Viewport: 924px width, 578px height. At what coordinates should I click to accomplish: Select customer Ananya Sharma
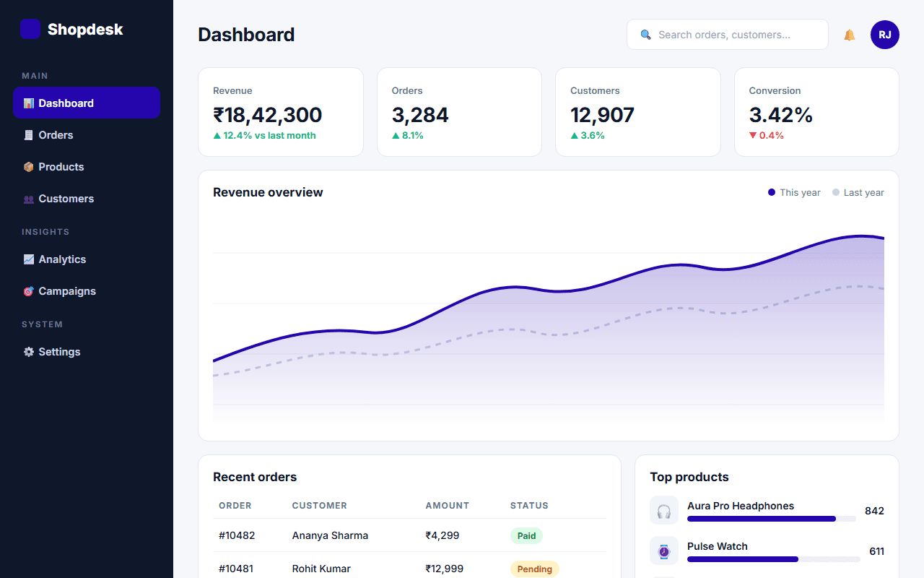(330, 535)
